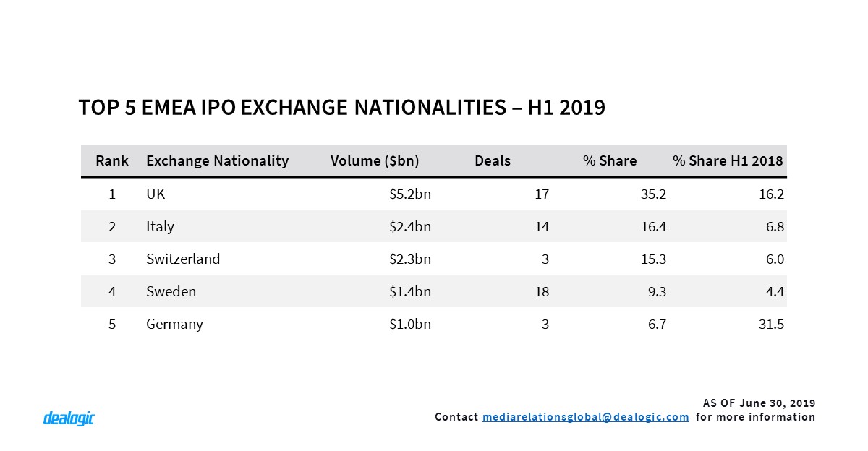Image resolution: width=868 pixels, height=451 pixels.
Task: Select the % Share H1 2018 header
Action: [x=728, y=160]
